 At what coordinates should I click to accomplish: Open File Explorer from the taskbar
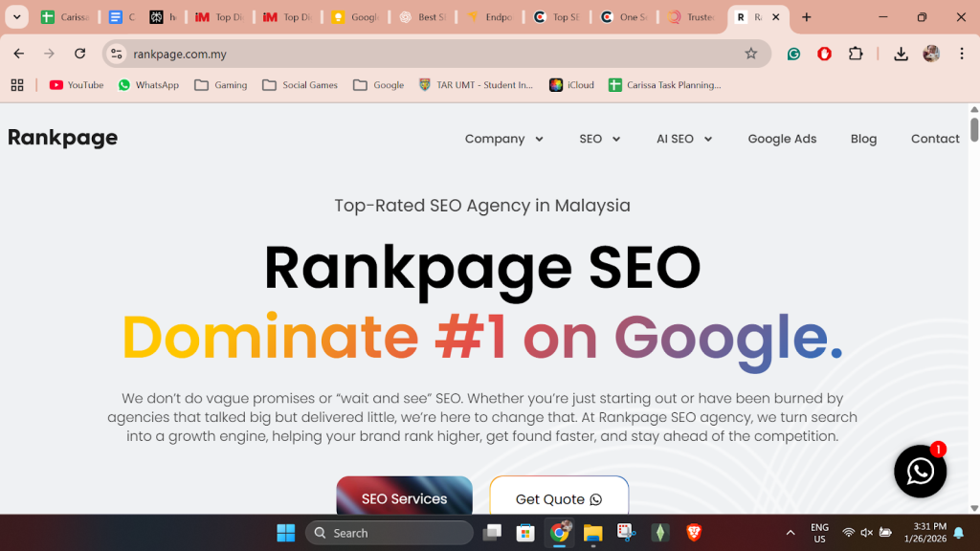pos(592,533)
